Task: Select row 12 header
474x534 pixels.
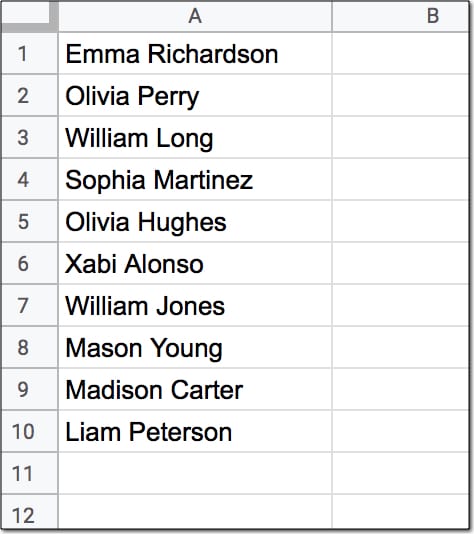Action: point(29,512)
